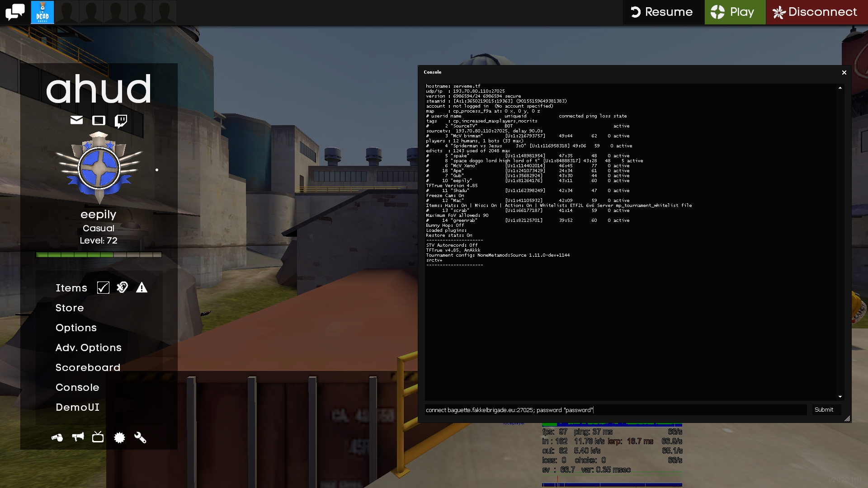Click the megaphone icon
This screenshot has height=488, width=868.
(x=78, y=437)
